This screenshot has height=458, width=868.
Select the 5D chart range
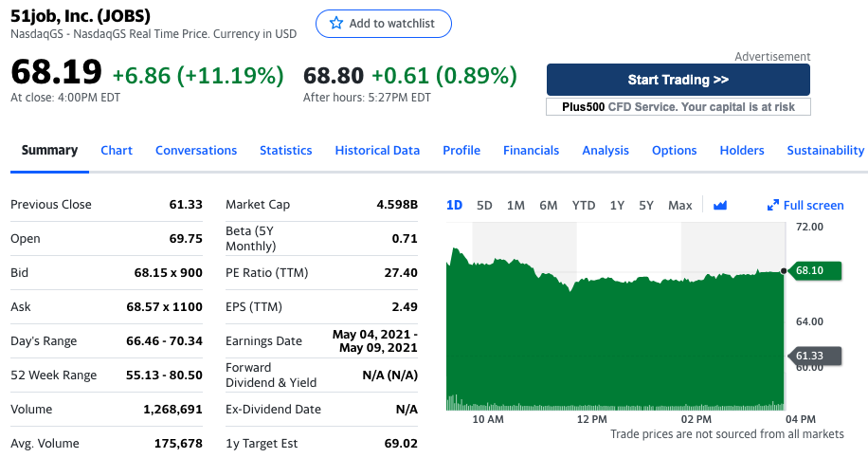pyautogui.click(x=484, y=206)
